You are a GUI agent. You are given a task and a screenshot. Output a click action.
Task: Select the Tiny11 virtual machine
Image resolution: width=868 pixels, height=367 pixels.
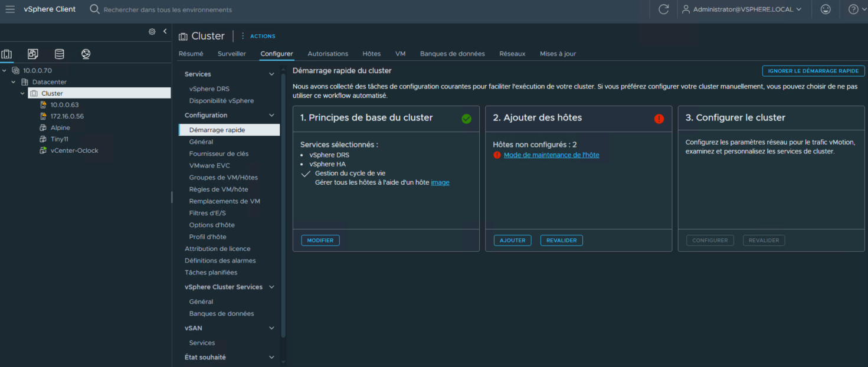pyautogui.click(x=60, y=139)
